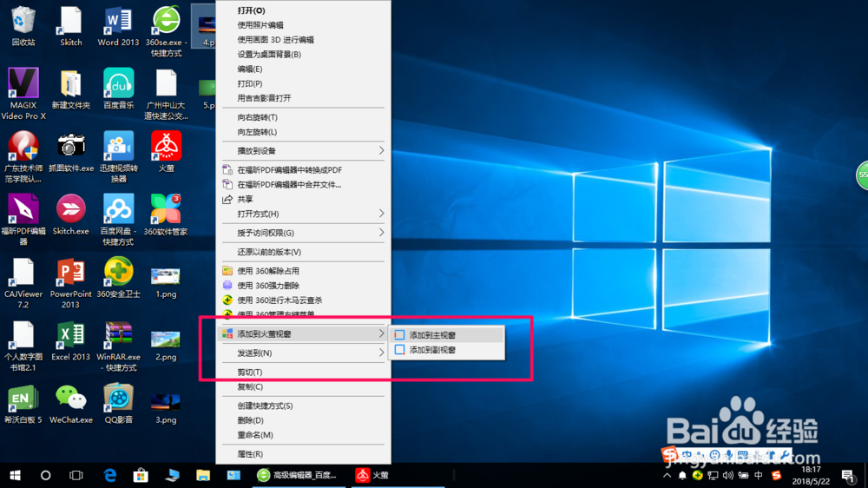Select the 迅捷视频转换器 desktop icon

pos(118,157)
